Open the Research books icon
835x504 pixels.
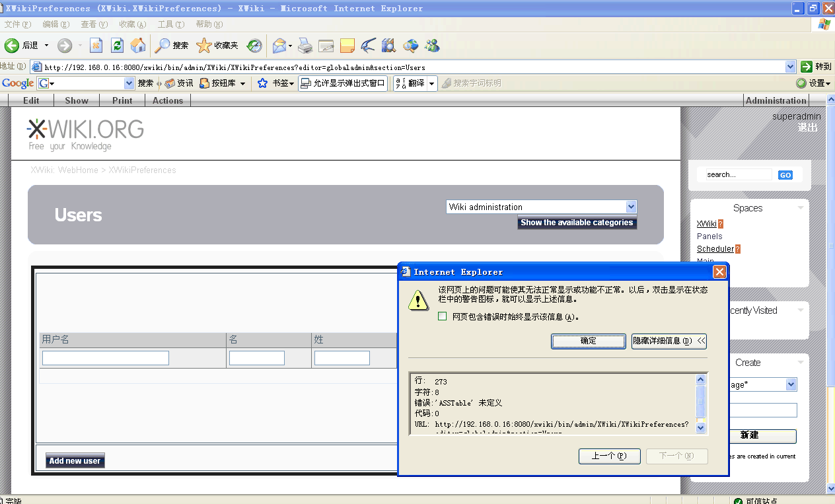[388, 46]
